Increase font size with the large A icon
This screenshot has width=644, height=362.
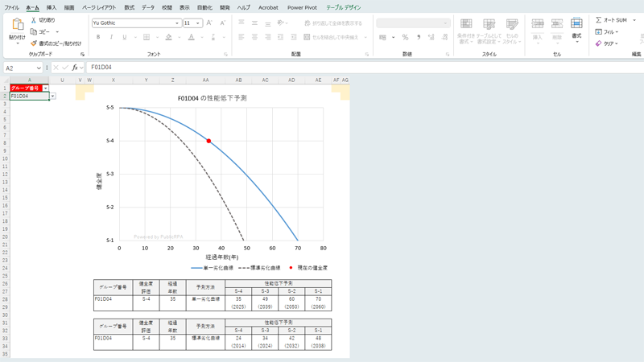pos(209,23)
